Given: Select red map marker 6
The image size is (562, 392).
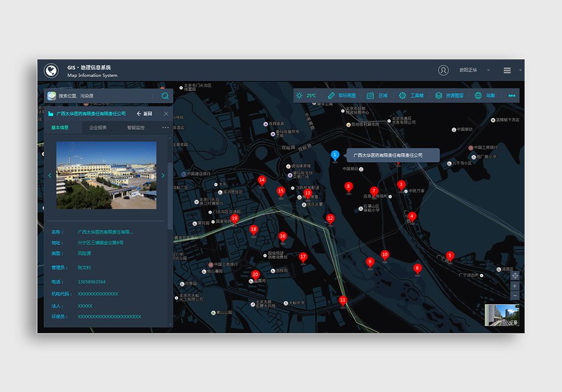Looking at the screenshot, I should pos(417,269).
